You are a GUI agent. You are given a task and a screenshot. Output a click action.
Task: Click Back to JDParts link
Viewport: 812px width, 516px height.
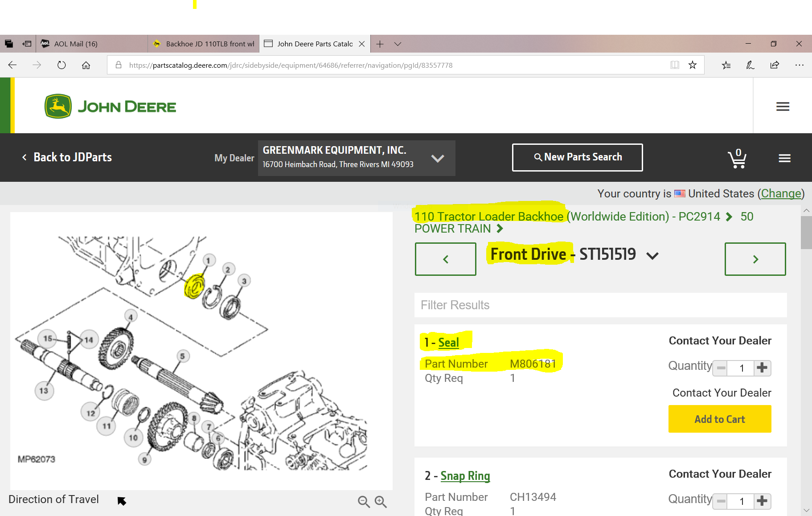coord(67,157)
